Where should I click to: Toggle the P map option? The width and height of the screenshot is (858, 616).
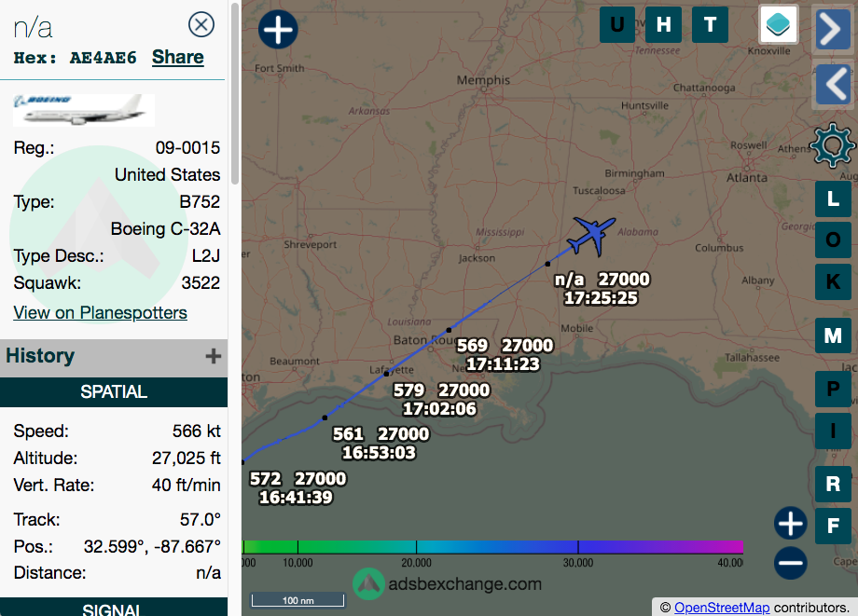(833, 389)
